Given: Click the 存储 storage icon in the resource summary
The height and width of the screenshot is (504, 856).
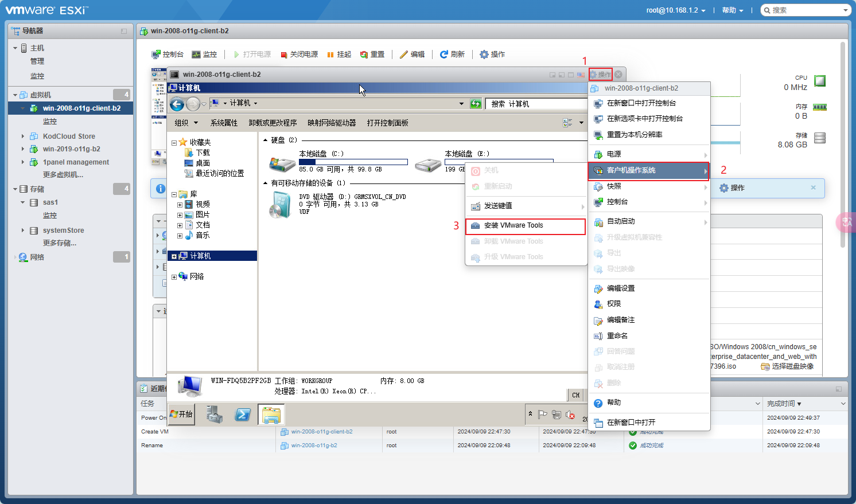Looking at the screenshot, I should click(820, 138).
